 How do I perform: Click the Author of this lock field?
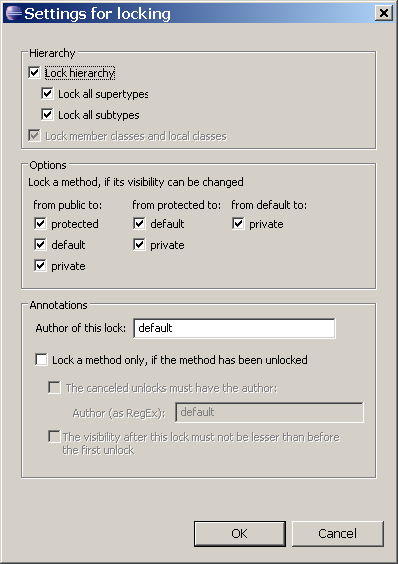pyautogui.click(x=234, y=328)
